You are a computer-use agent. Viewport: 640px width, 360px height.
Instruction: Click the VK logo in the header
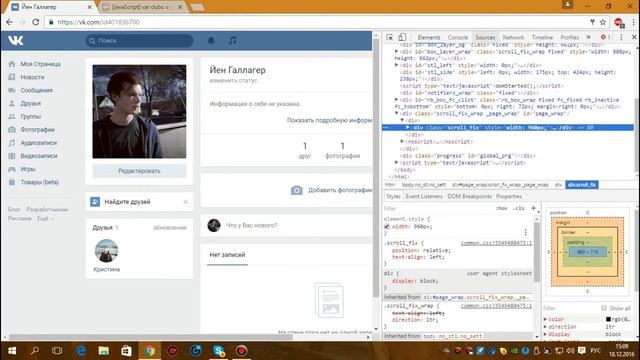(16, 40)
